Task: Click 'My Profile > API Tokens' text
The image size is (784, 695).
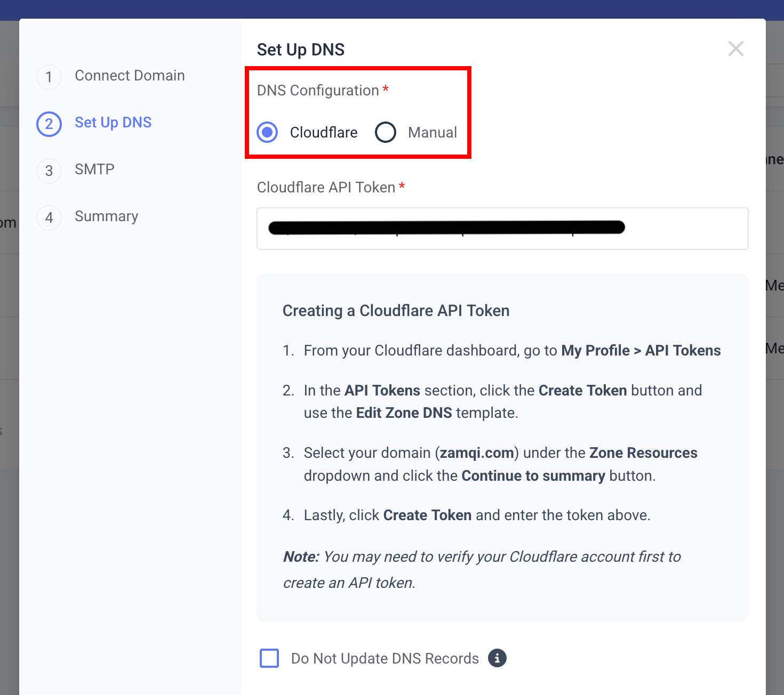Action: (x=641, y=351)
